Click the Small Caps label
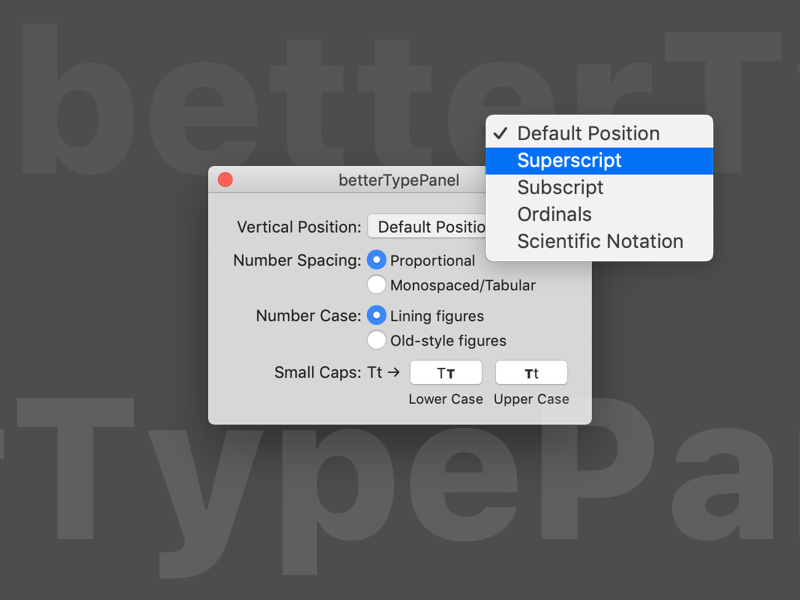This screenshot has width=800, height=600. coord(318,372)
